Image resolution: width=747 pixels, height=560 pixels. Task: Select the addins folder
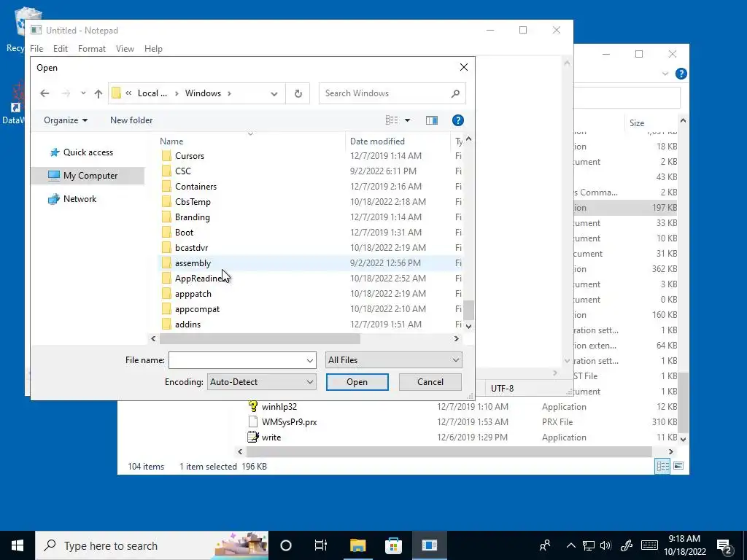coord(187,324)
